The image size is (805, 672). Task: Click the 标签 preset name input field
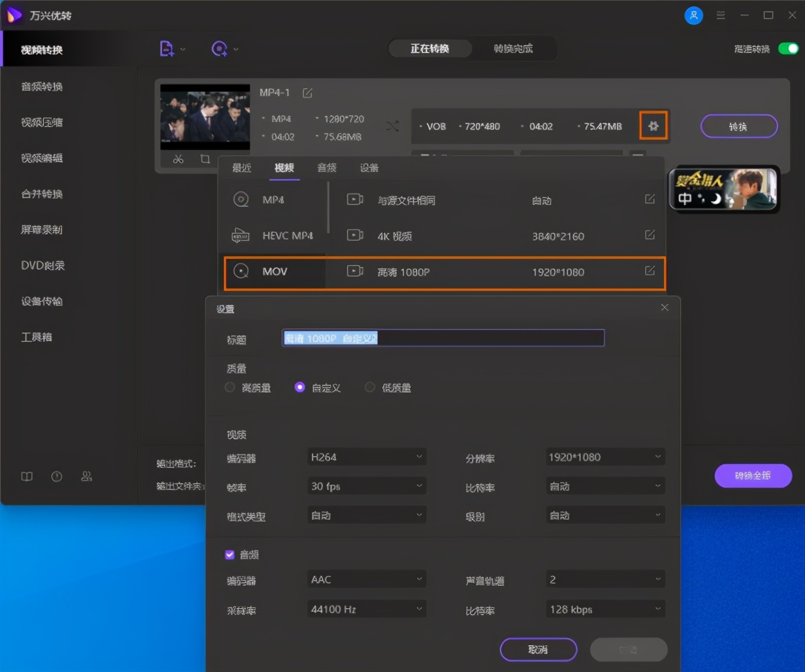tap(443, 338)
